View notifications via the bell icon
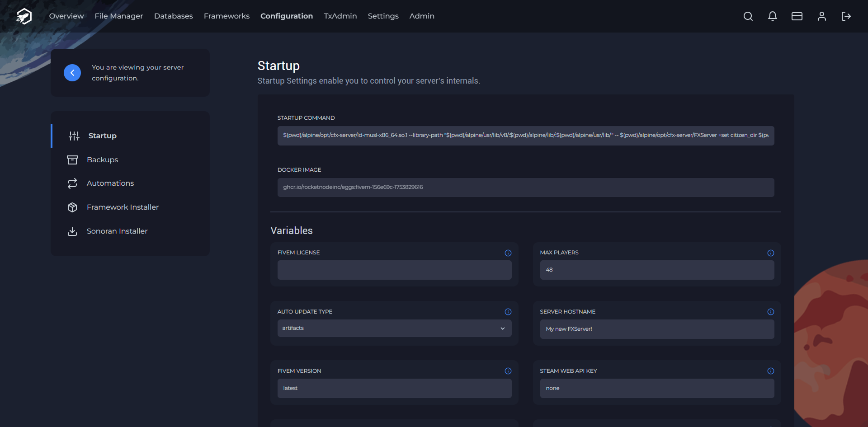Image resolution: width=868 pixels, height=427 pixels. coord(772,16)
